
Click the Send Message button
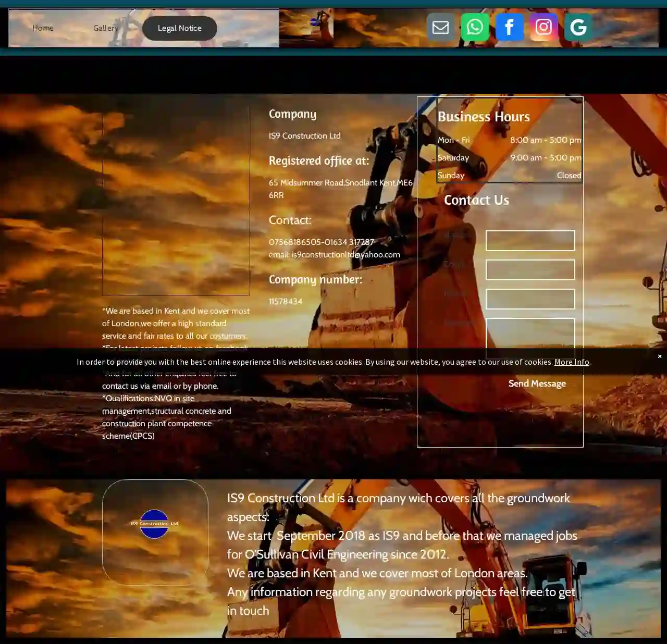(537, 383)
